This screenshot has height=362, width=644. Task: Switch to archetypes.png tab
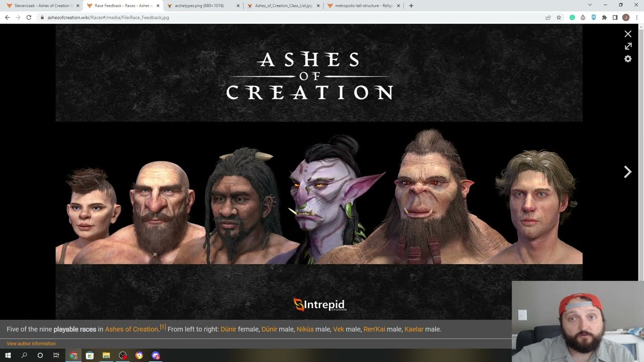[202, 6]
